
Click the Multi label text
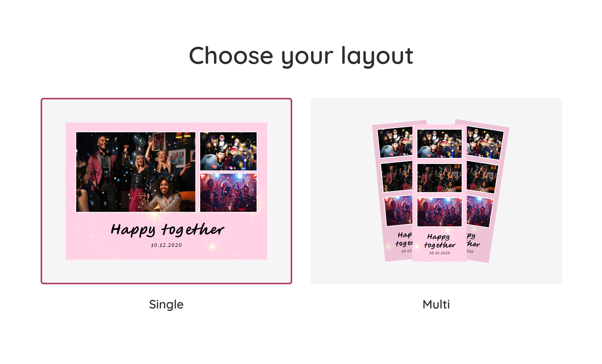[436, 304]
